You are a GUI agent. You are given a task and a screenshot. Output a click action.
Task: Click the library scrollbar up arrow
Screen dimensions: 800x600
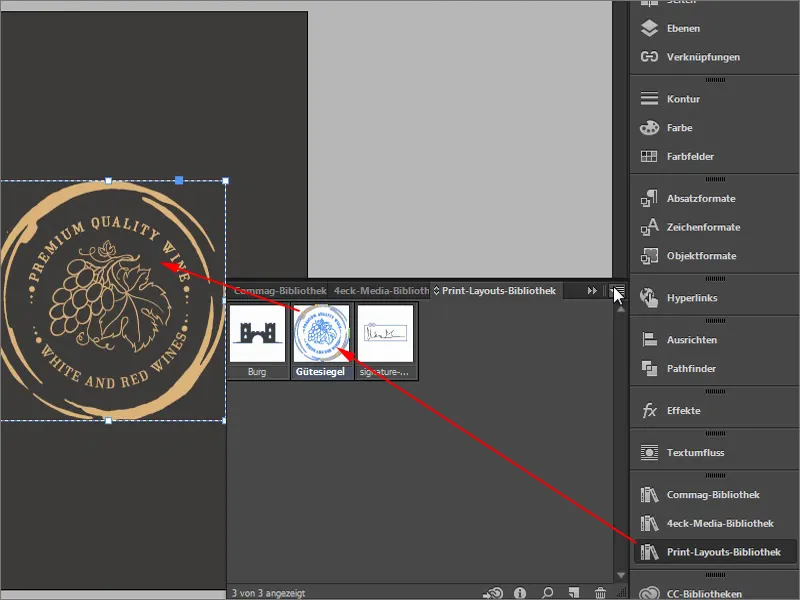pyautogui.click(x=620, y=310)
